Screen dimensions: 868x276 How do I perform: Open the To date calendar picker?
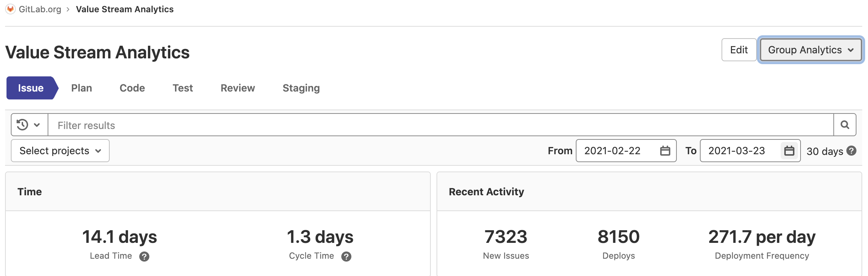789,151
